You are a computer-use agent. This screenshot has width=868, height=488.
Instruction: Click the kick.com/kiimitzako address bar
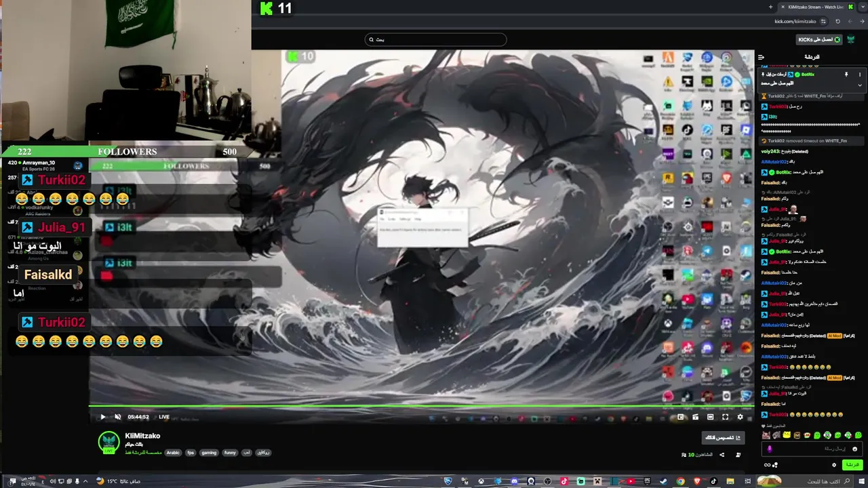795,21
